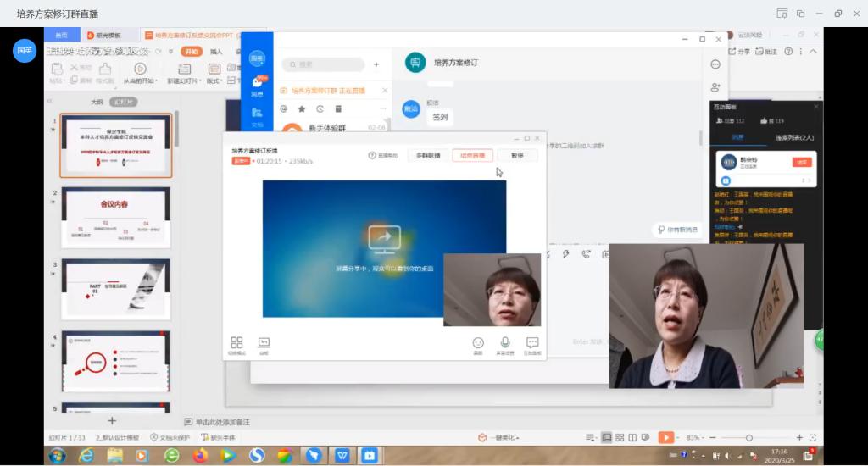Viewport: 868px width, 466px height.
Task: Select the 开始 ribbon tab
Action: (192, 52)
